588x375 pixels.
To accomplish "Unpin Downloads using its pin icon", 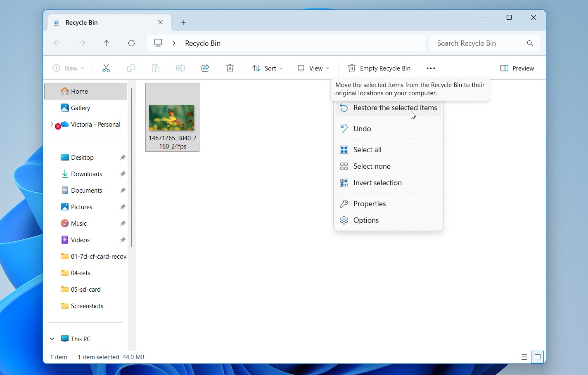I will [123, 174].
